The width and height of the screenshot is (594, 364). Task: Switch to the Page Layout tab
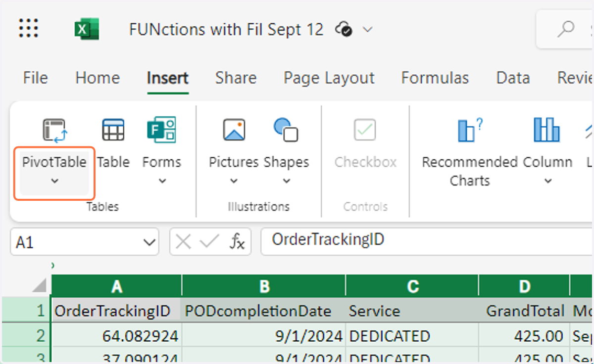329,78
